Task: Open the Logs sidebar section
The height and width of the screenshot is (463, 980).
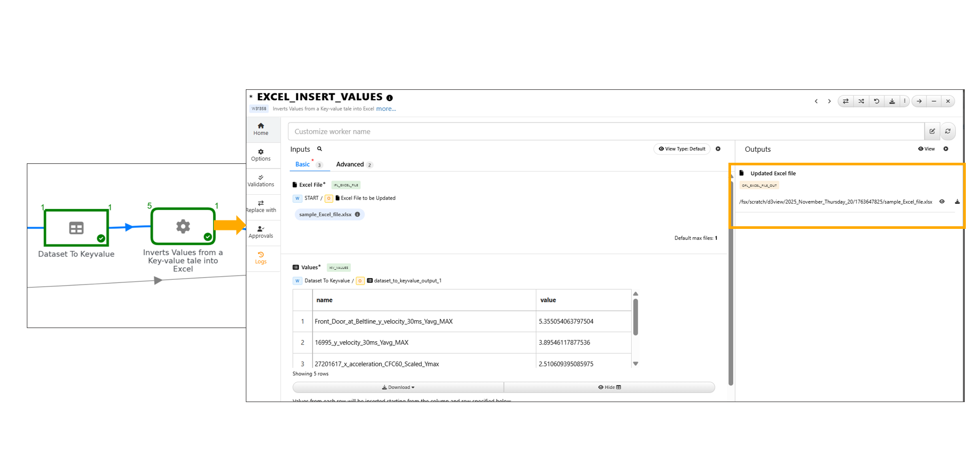Action: click(261, 258)
